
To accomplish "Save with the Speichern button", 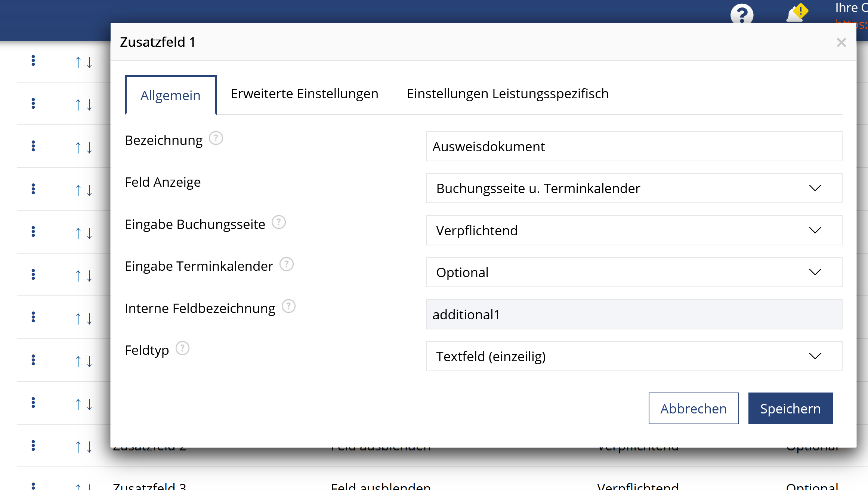I will pyautogui.click(x=790, y=409).
